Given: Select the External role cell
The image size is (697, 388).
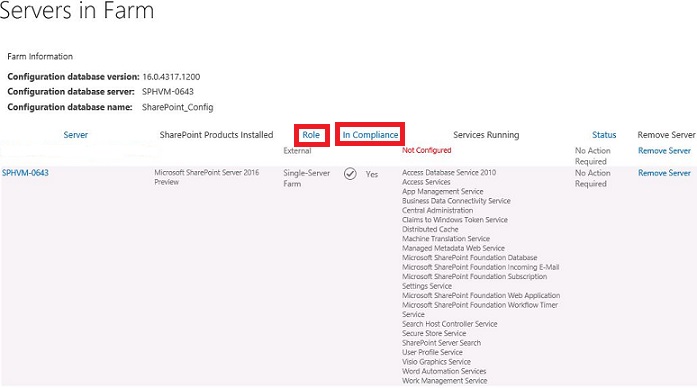Looking at the screenshot, I should 297,151.
